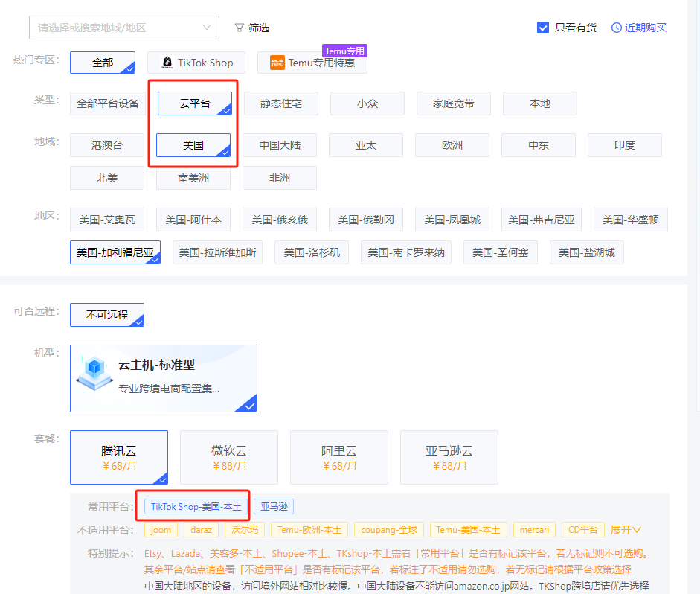Pick the 美国-圣何塞 area
The image size is (700, 594).
click(501, 252)
